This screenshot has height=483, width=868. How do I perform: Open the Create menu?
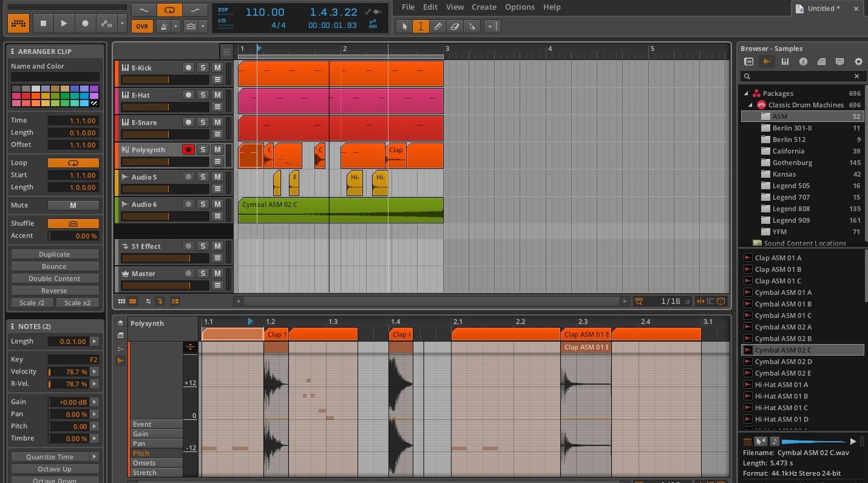point(484,7)
